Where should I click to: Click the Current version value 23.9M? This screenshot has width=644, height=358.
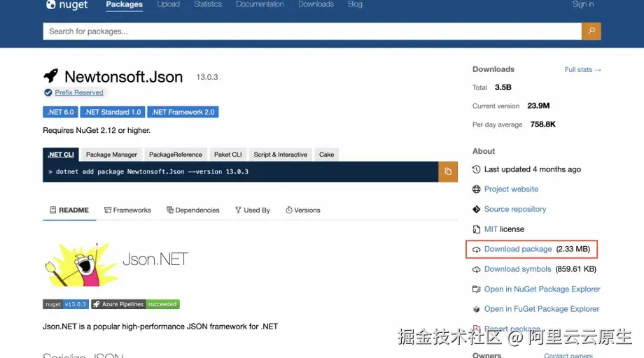click(538, 106)
